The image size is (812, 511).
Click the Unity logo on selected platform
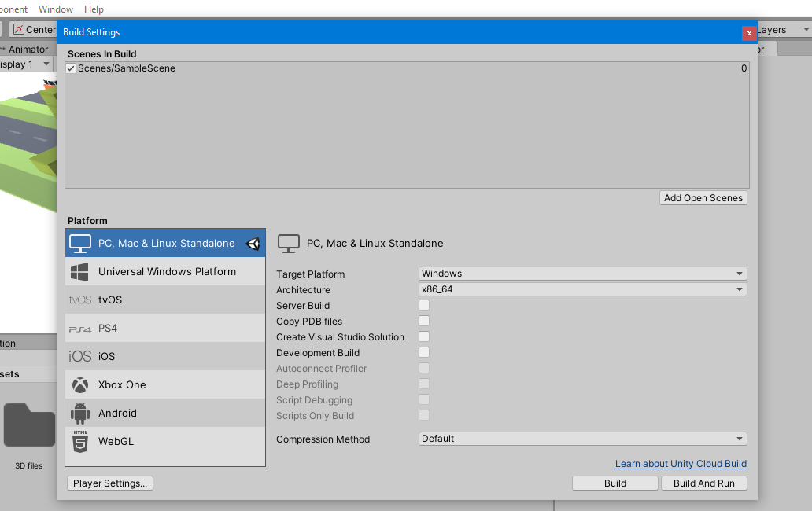pyautogui.click(x=253, y=244)
